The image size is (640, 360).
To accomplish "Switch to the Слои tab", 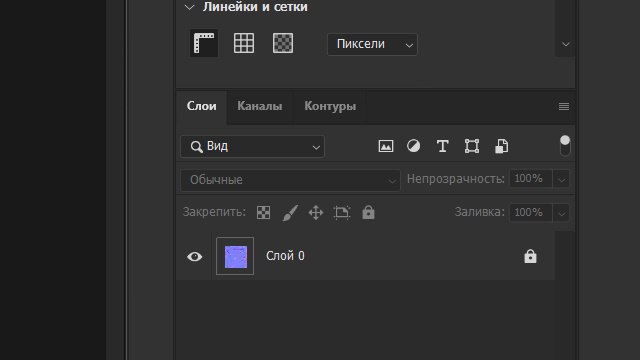I will 202,106.
